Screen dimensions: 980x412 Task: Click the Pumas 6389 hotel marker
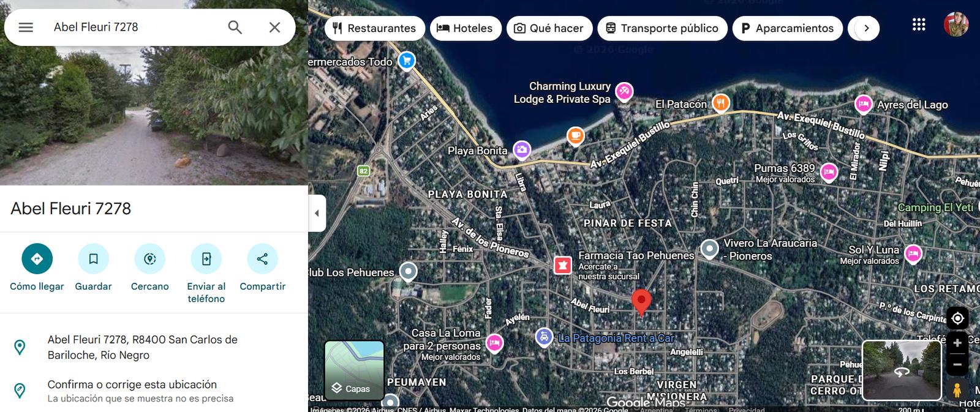pyautogui.click(x=829, y=172)
